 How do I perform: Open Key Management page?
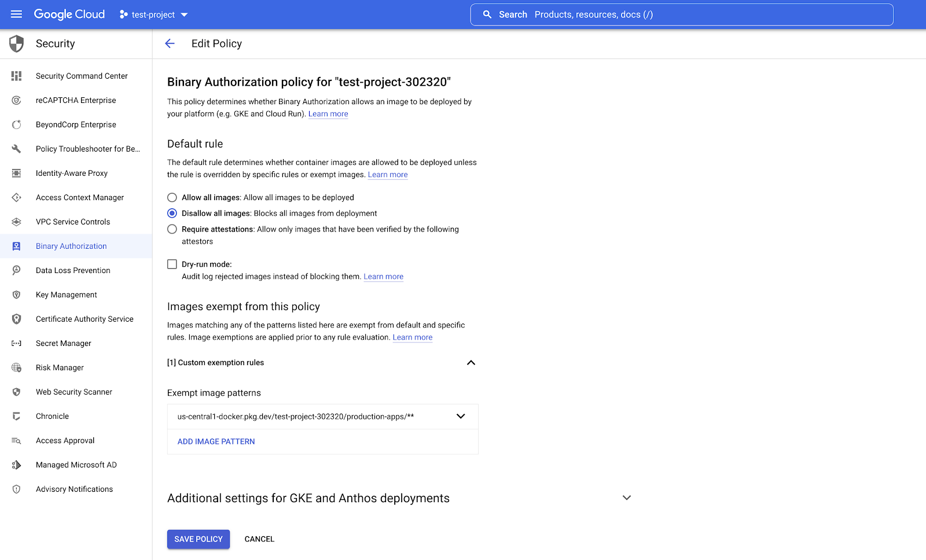[x=67, y=294]
